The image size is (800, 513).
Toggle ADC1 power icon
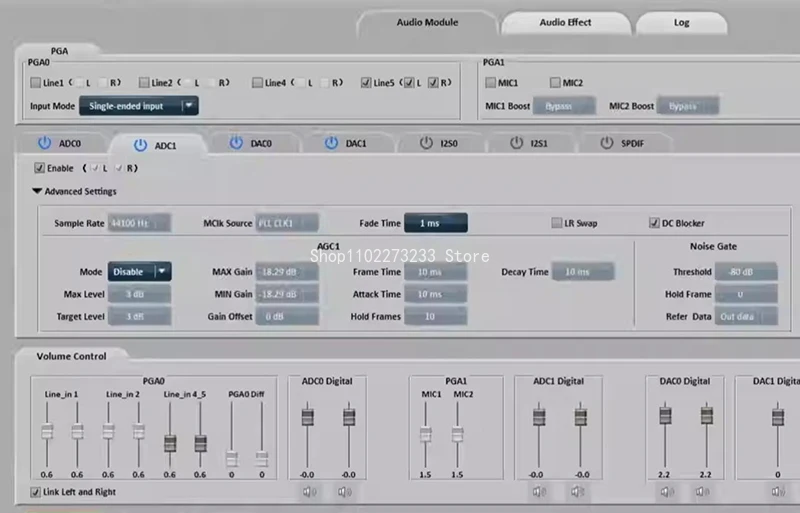tap(140, 145)
